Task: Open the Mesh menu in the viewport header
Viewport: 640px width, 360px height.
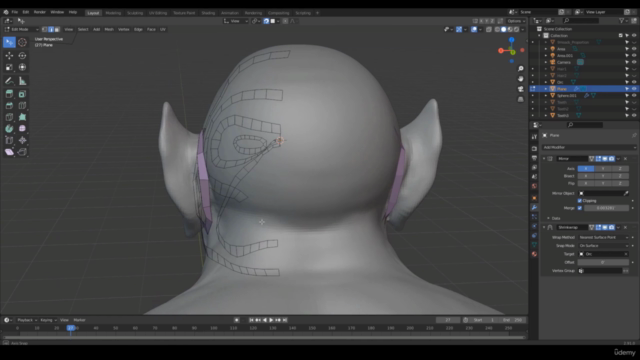Action: (109, 29)
